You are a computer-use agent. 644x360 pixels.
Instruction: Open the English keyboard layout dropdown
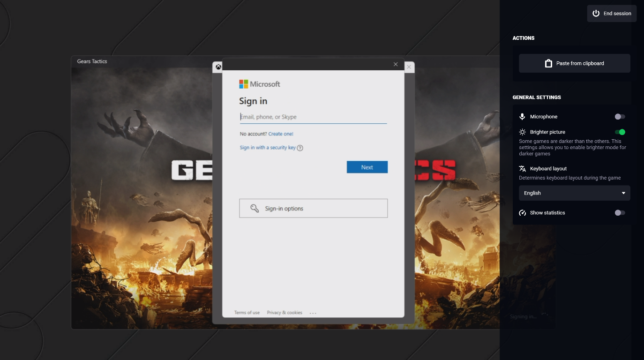574,193
